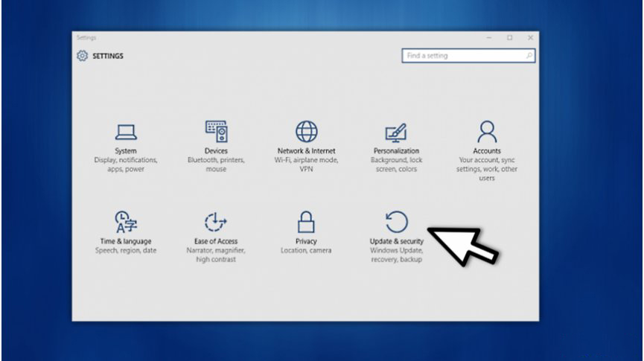Open the System laptop icon
The image size is (644, 361).
pyautogui.click(x=126, y=132)
